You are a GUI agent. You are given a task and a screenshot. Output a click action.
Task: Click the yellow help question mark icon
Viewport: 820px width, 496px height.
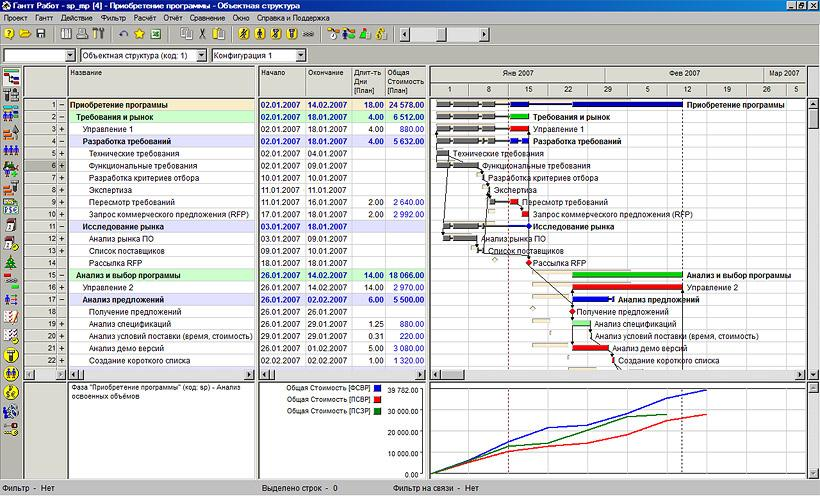point(9,34)
